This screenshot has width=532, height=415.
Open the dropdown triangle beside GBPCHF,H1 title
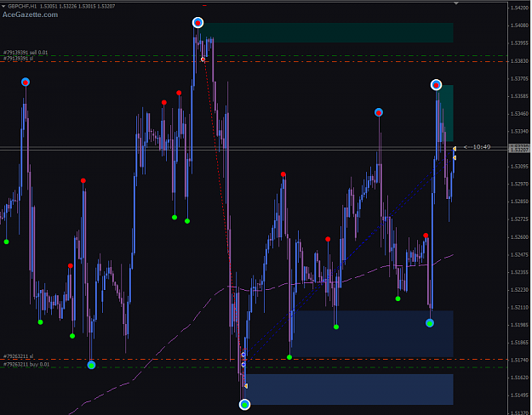3,6
